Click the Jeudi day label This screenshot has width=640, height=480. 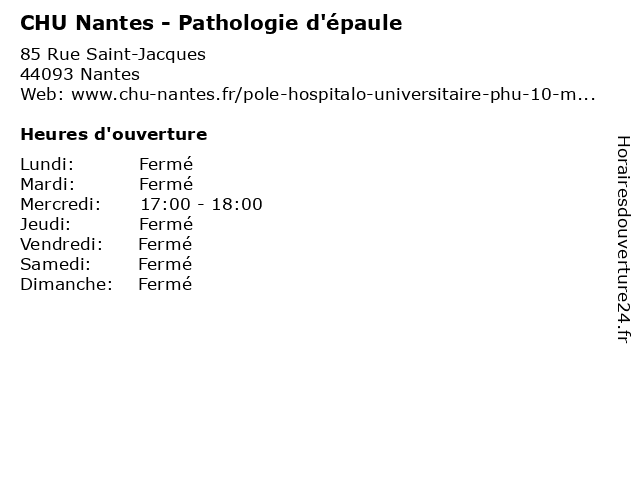[x=45, y=224]
